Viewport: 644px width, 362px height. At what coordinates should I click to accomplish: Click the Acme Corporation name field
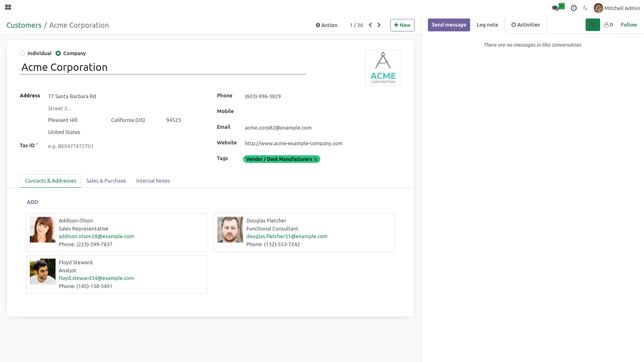163,67
